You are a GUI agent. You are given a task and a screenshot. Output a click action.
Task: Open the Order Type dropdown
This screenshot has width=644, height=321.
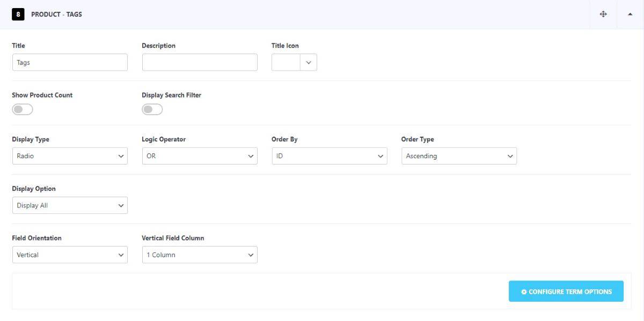[459, 156]
